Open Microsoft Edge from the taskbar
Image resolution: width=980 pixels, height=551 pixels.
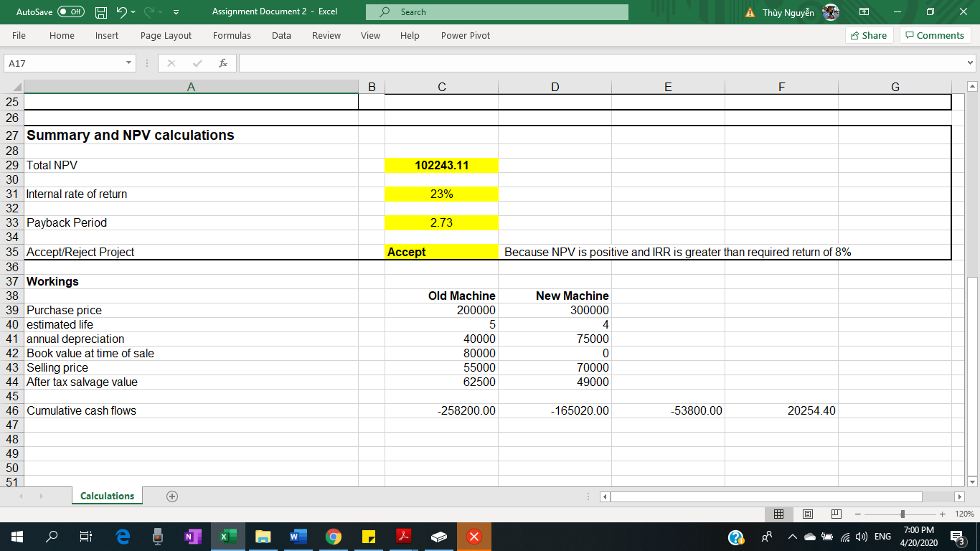[123, 537]
